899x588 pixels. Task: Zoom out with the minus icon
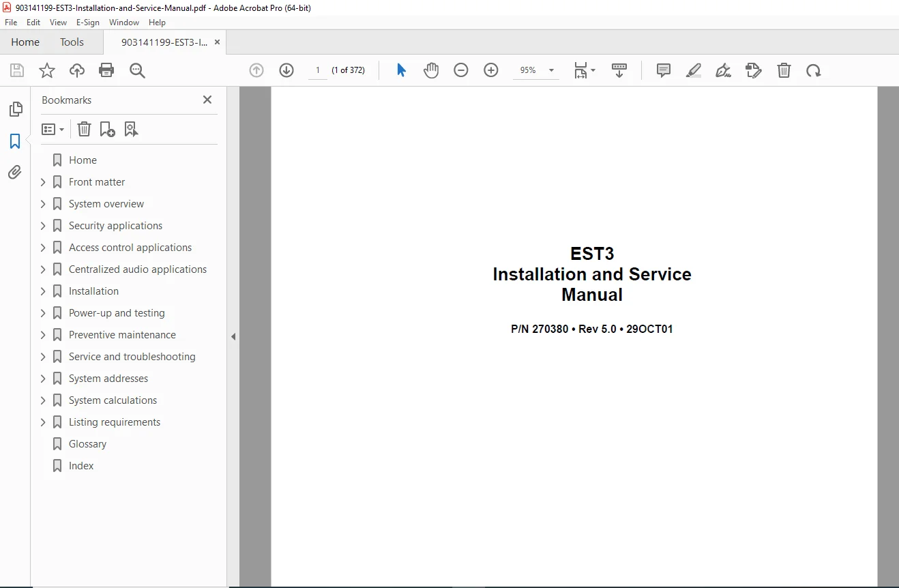[461, 70]
